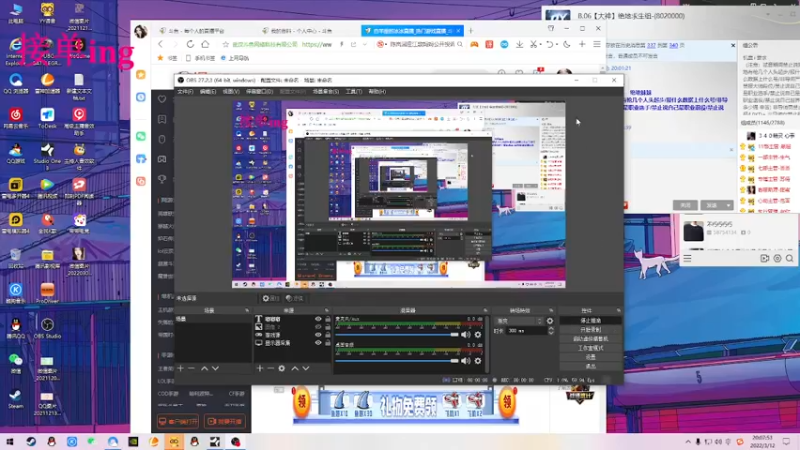Open OBS Scene Collection menu
800x450 pixels.
pos(326,92)
